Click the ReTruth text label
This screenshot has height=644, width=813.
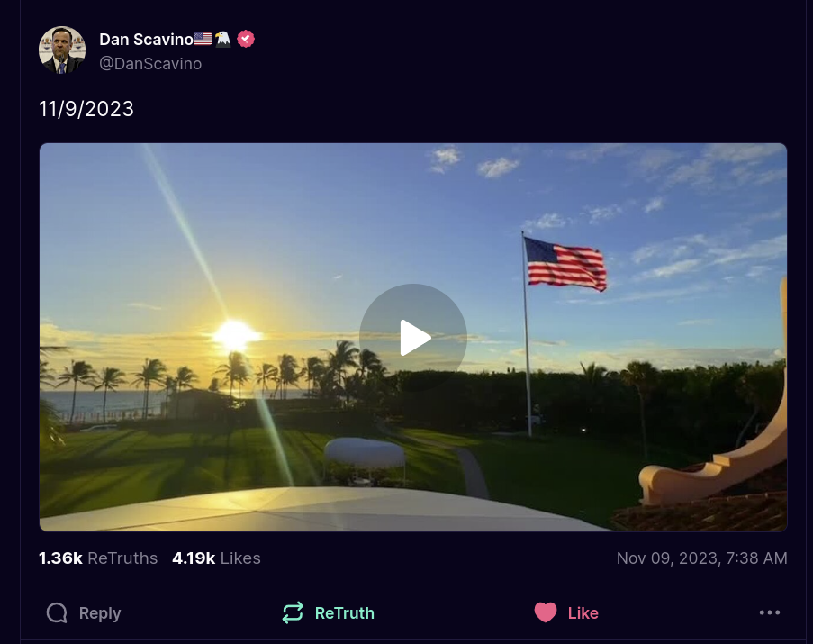point(344,613)
